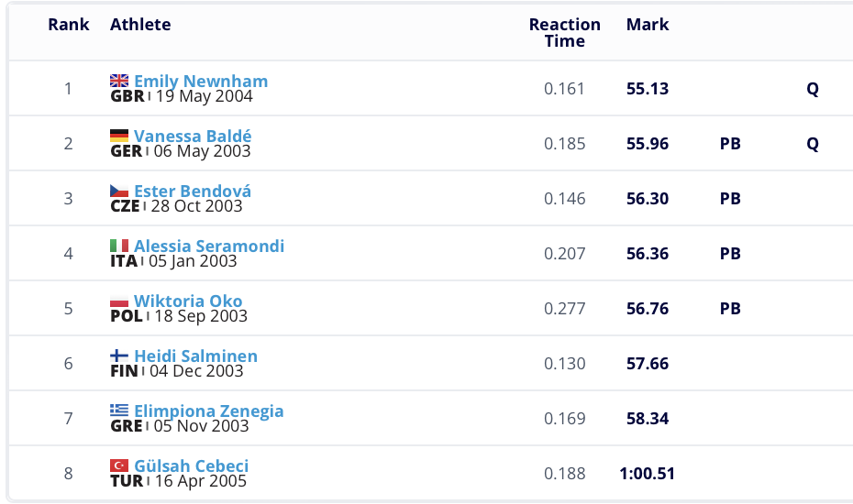The width and height of the screenshot is (853, 504).
Task: Open Emily Newnham's athlete profile
Action: pos(201,81)
